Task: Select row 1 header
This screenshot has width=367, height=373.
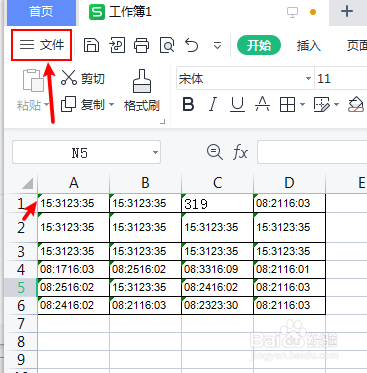Action: pos(21,203)
